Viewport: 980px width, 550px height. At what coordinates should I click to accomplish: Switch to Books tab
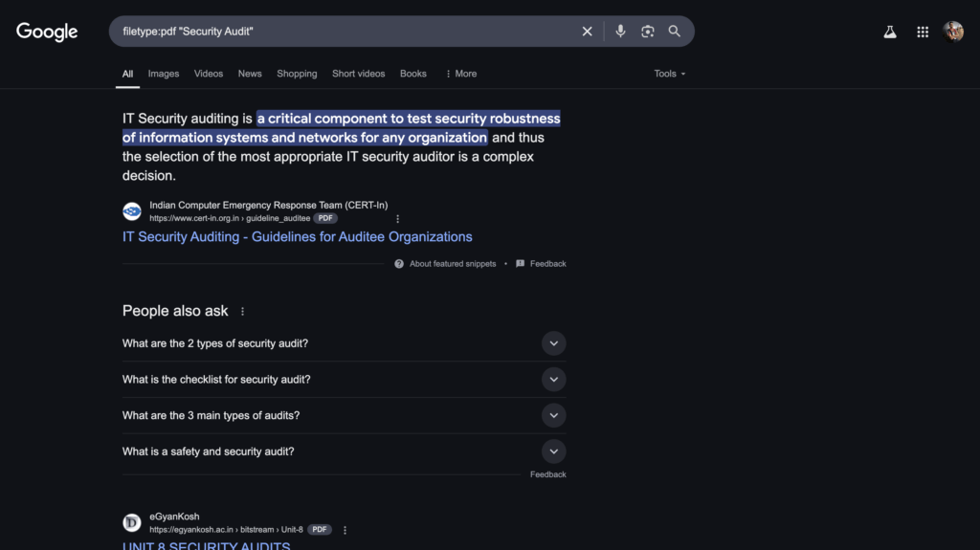point(413,74)
